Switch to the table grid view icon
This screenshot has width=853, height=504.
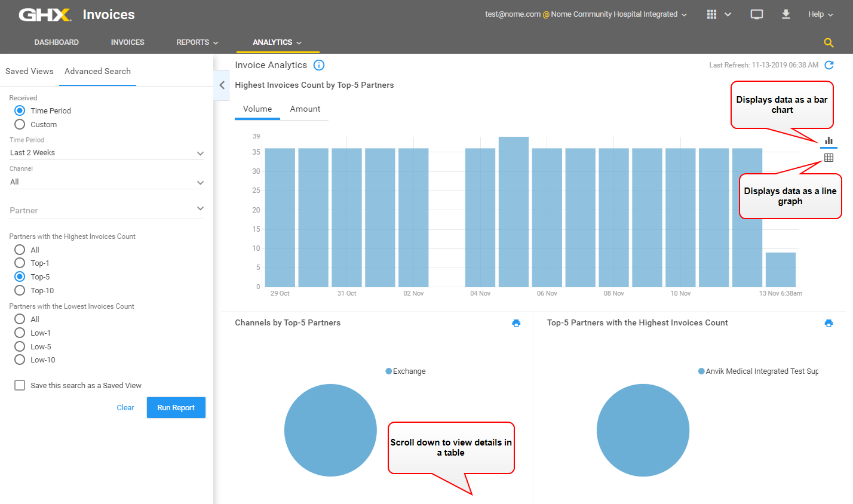coord(829,158)
